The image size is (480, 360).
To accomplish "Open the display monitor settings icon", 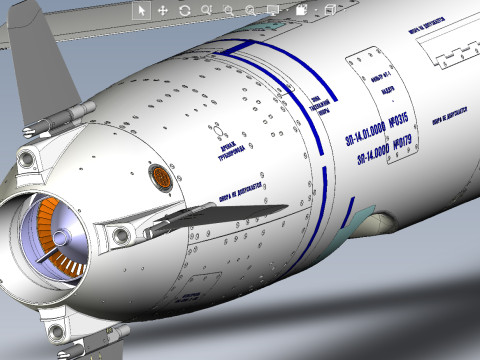I will (273, 10).
